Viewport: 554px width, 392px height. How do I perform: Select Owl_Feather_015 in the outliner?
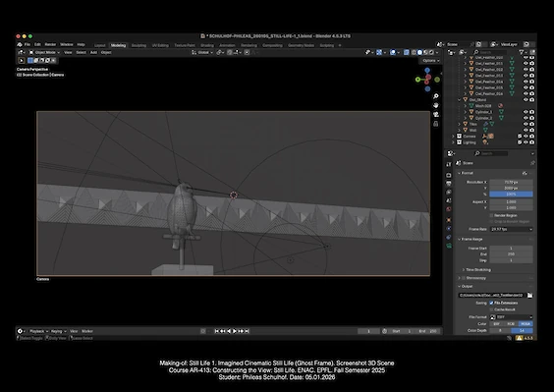489,87
